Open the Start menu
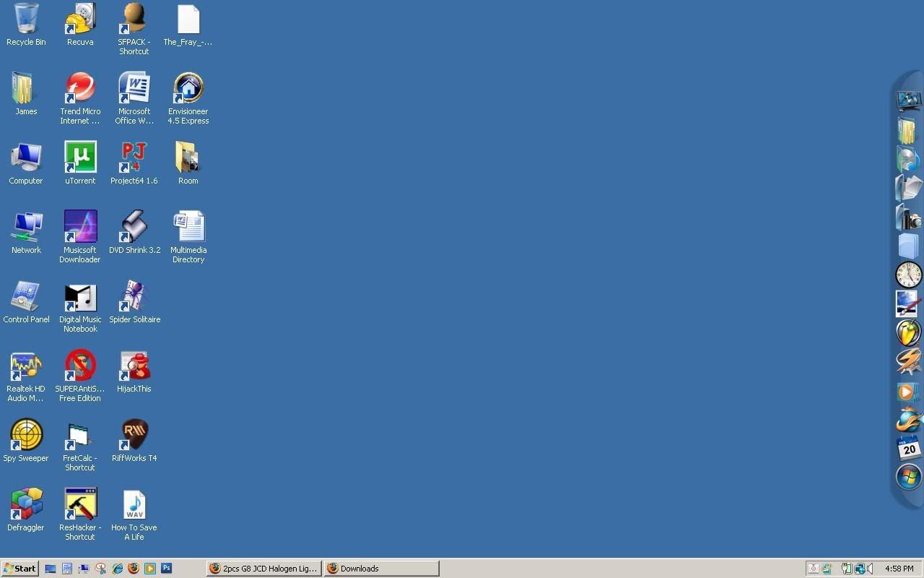The image size is (924, 578). [x=19, y=569]
